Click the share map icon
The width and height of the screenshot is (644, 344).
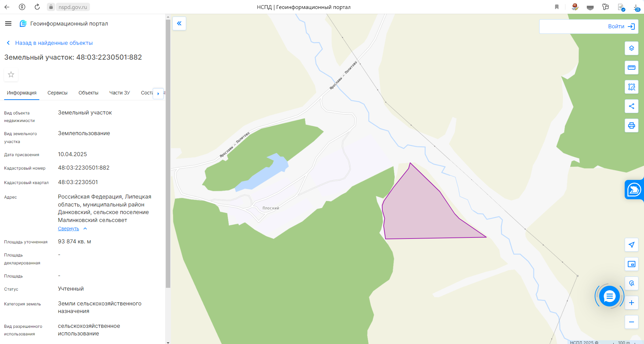point(631,106)
